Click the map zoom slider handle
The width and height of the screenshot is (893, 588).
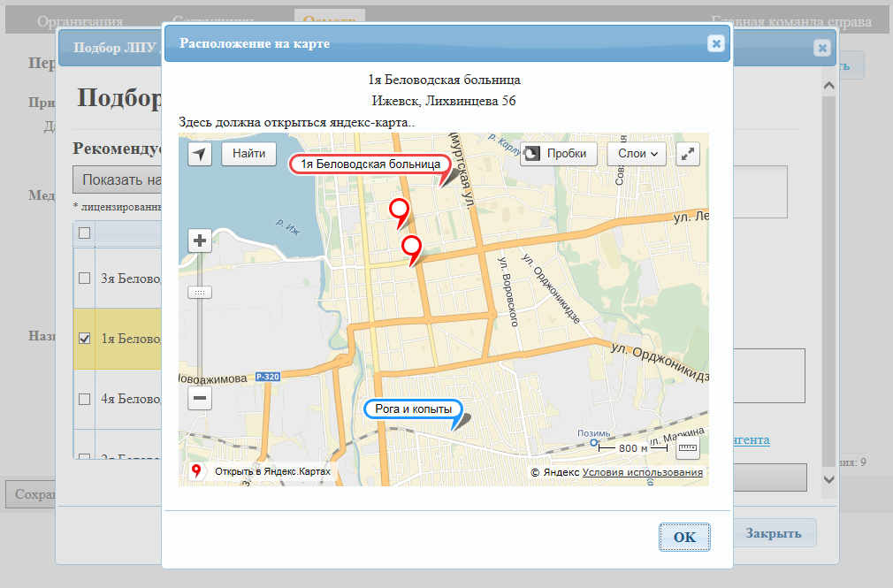tap(200, 292)
